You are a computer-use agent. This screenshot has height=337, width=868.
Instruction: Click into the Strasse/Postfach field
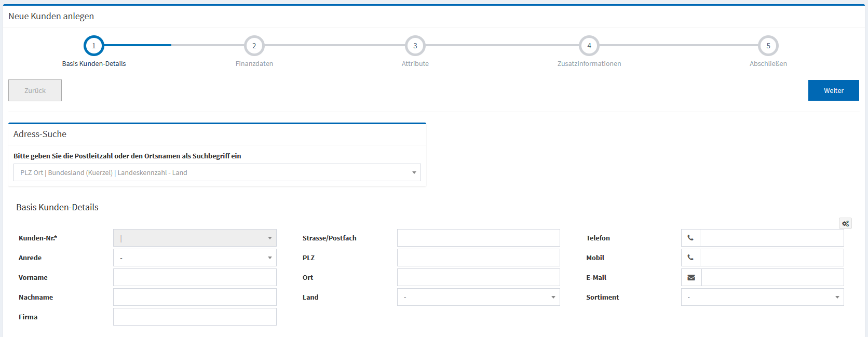tap(478, 238)
